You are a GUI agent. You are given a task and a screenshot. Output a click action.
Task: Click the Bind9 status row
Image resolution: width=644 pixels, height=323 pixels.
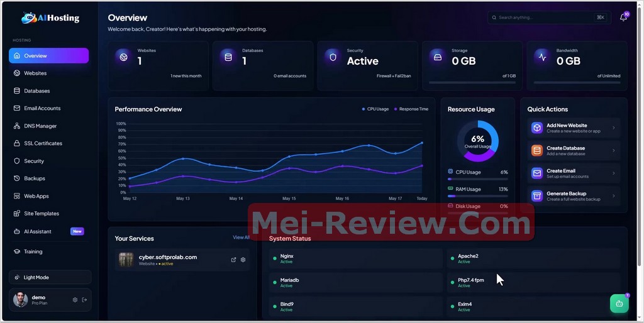tap(356, 307)
